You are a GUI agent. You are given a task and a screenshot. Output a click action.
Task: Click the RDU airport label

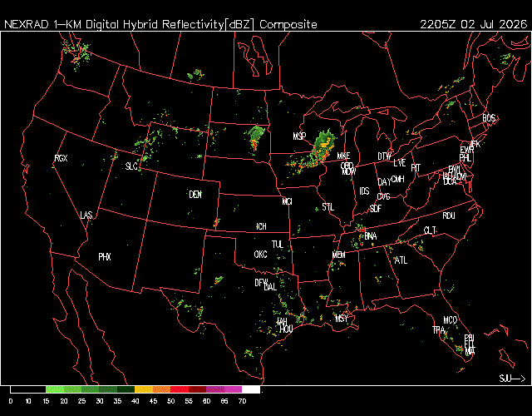(449, 215)
